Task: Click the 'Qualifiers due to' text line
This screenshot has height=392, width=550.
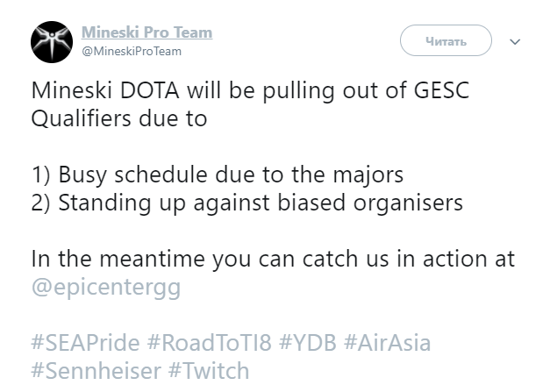Action: pyautogui.click(x=119, y=118)
